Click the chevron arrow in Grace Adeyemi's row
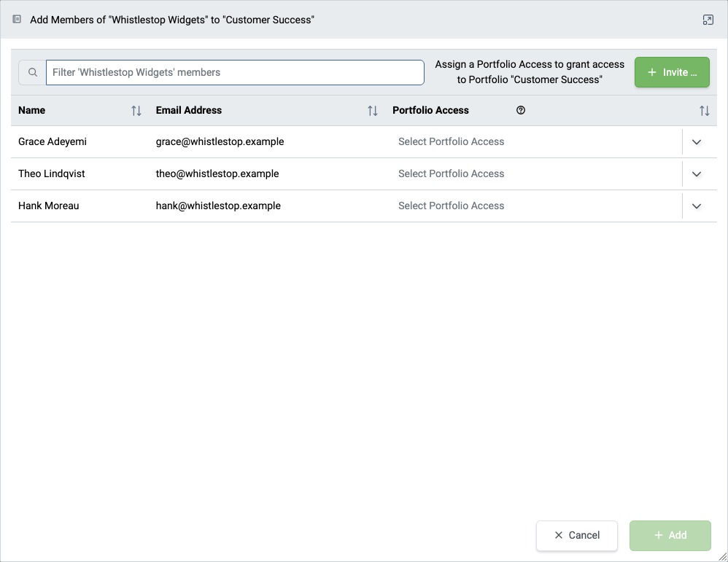The width and height of the screenshot is (728, 562). coord(697,142)
